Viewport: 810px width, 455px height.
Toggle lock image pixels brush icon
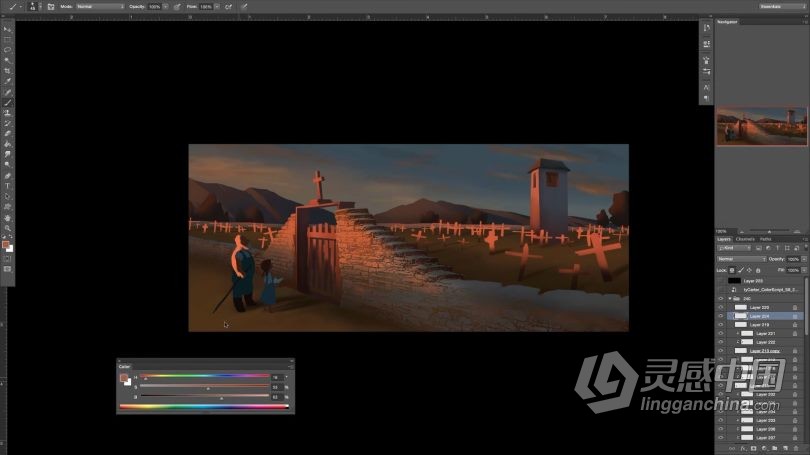click(741, 270)
